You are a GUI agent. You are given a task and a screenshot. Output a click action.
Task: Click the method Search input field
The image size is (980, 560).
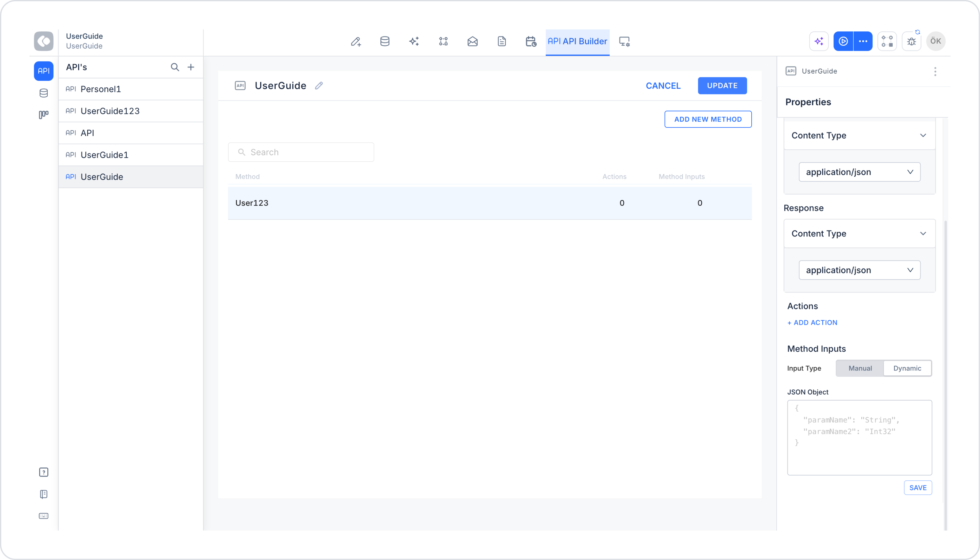pos(301,152)
